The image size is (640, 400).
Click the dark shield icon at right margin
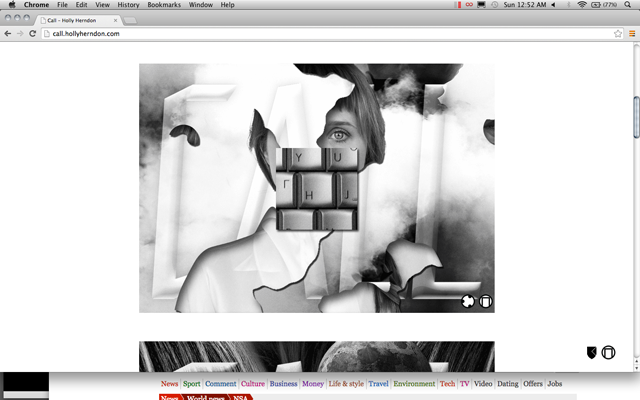pos(592,352)
